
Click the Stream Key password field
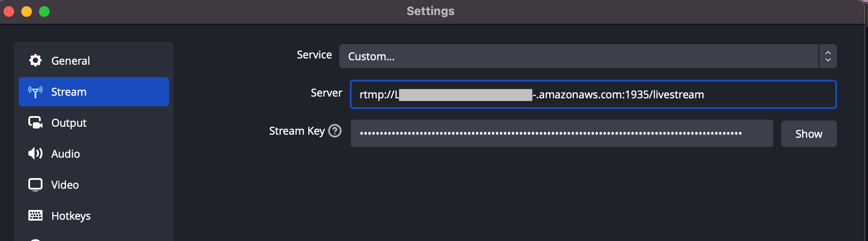[562, 133]
